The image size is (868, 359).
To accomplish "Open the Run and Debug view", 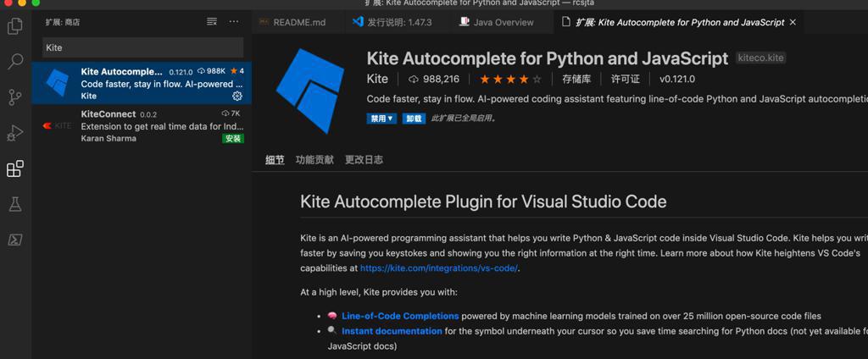I will click(x=15, y=133).
